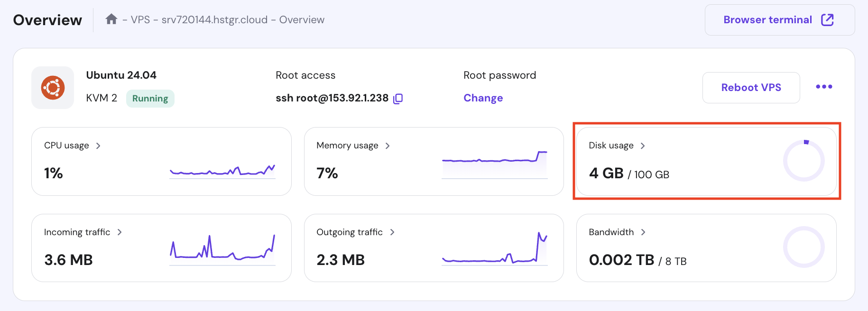Screen dimensions: 868x311
Task: Expand Memory usage details chevron
Action: [388, 146]
